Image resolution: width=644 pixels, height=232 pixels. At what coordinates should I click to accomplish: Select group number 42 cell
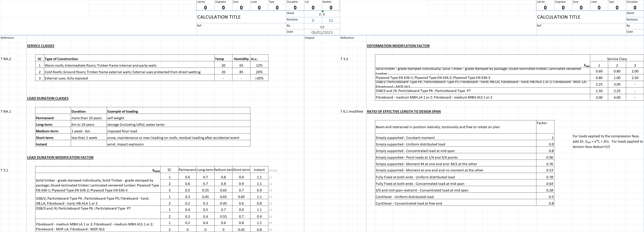pos(271,230)
